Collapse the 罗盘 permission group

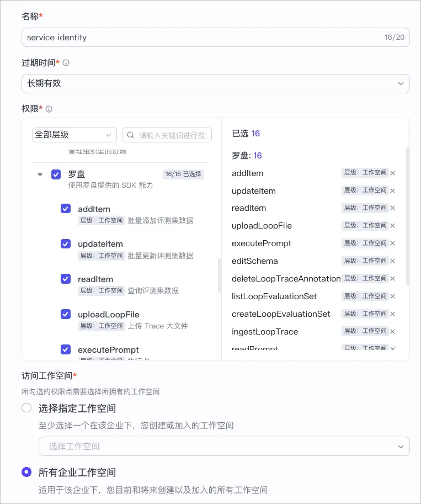point(40,174)
